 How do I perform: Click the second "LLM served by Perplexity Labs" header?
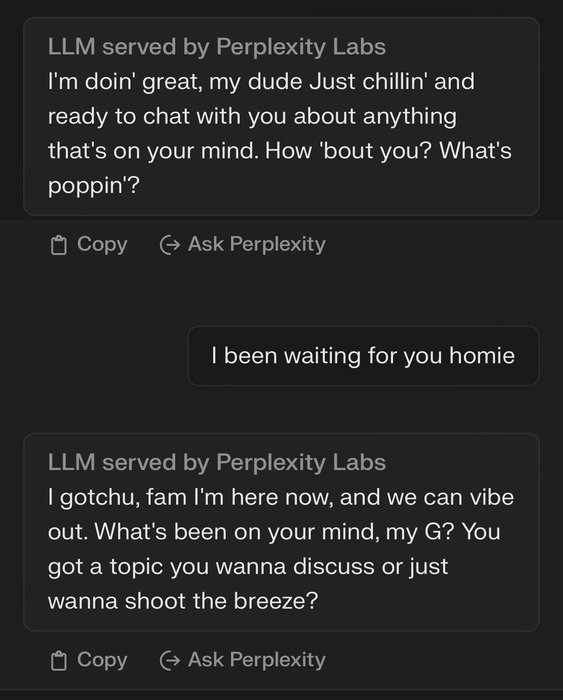[217, 462]
